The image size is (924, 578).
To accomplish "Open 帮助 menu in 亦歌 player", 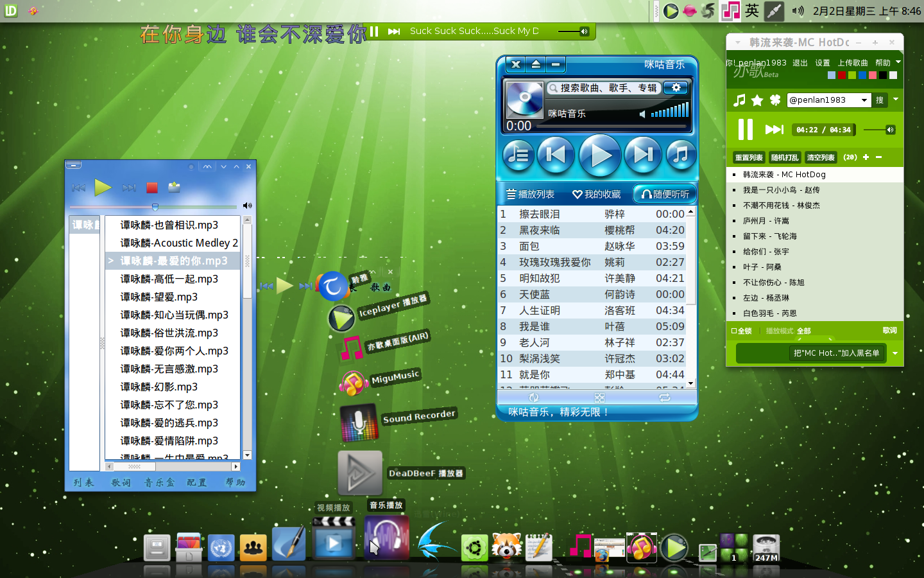I will [883, 63].
